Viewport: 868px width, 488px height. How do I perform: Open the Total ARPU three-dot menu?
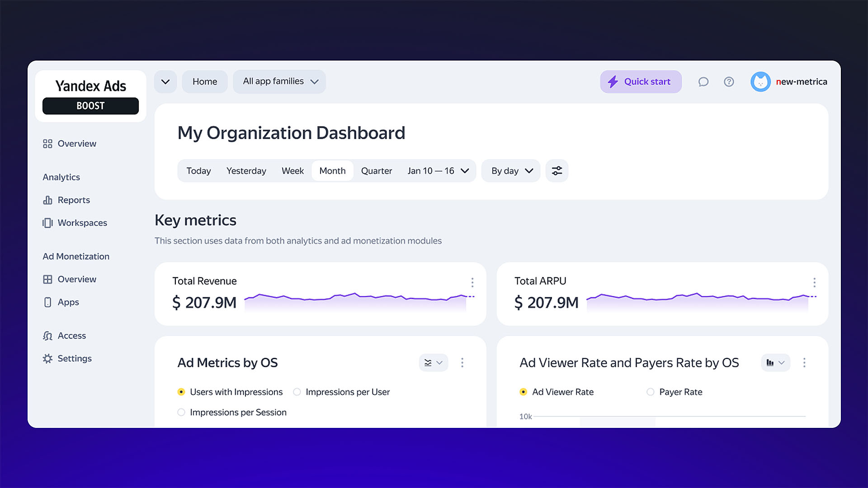pos(814,282)
